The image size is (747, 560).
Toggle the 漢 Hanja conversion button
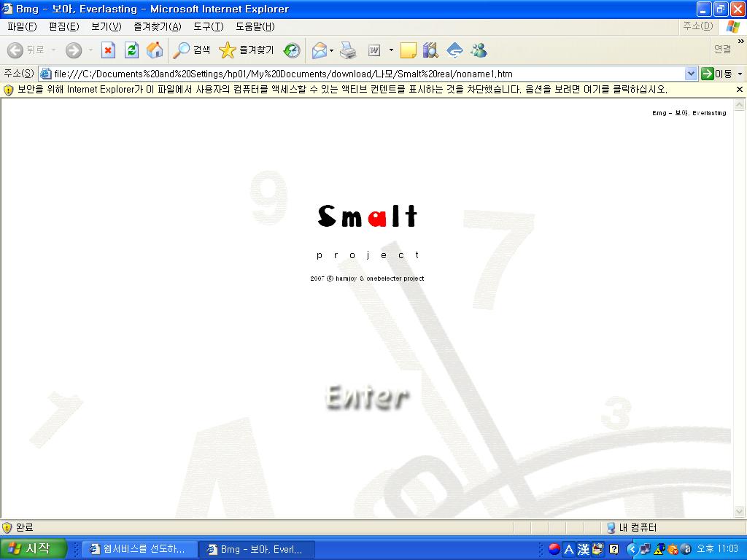coord(584,549)
